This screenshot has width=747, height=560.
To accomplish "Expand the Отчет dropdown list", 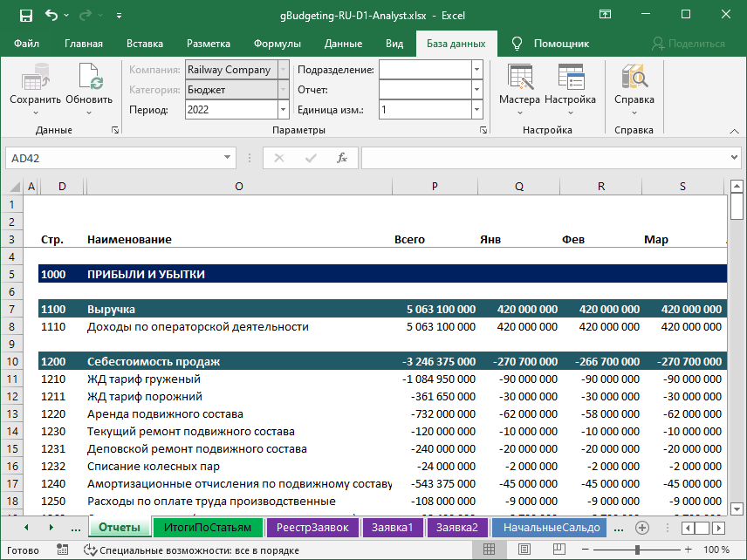I will tap(476, 90).
